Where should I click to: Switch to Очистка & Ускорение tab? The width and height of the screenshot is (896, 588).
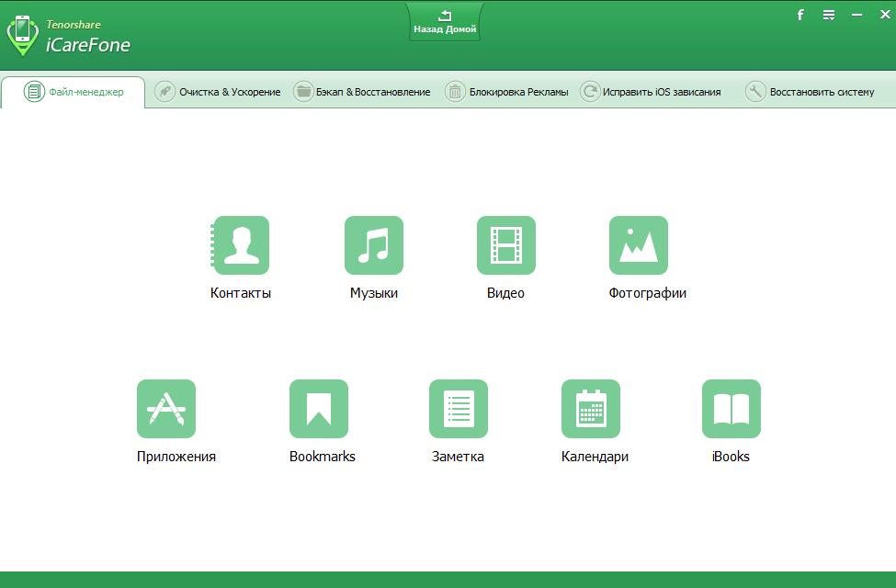pyautogui.click(x=218, y=92)
